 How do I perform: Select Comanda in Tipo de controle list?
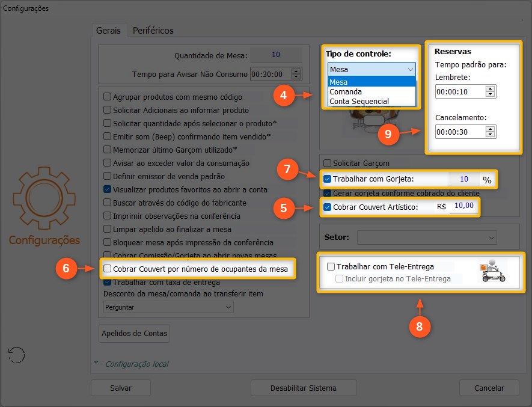[345, 92]
